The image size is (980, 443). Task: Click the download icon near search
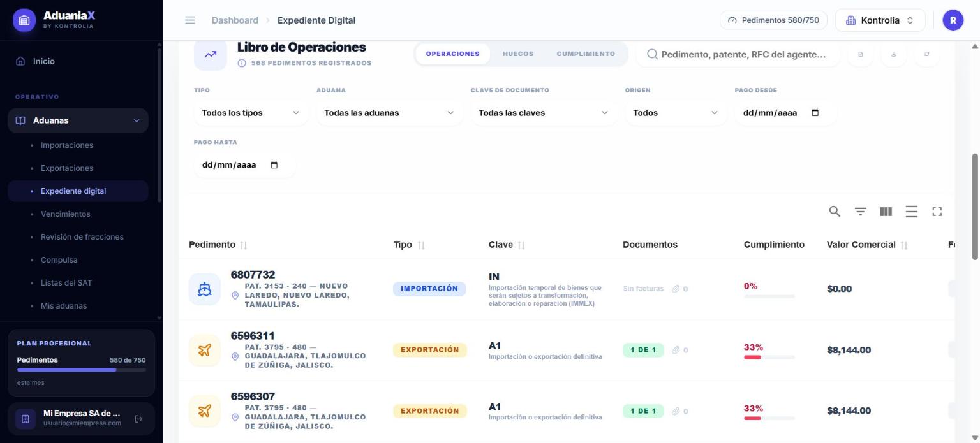pyautogui.click(x=893, y=54)
